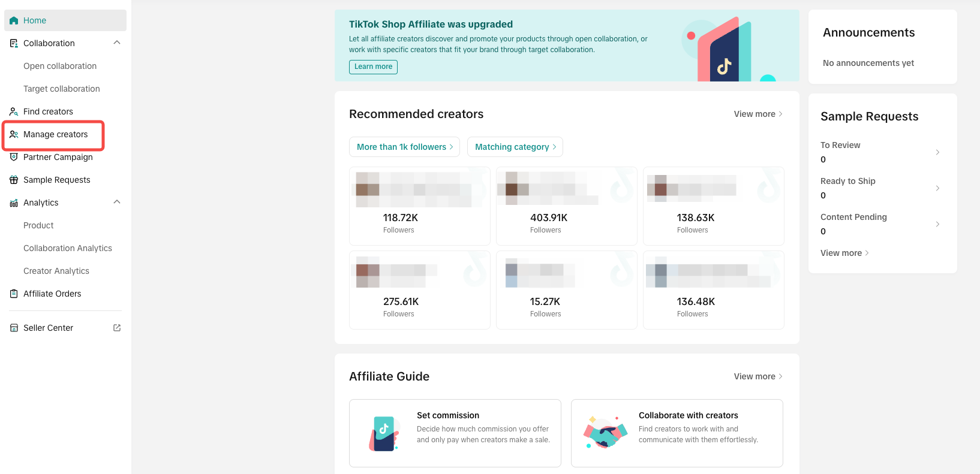Open the Set commission guide card
The height and width of the screenshot is (474, 980).
click(x=455, y=433)
